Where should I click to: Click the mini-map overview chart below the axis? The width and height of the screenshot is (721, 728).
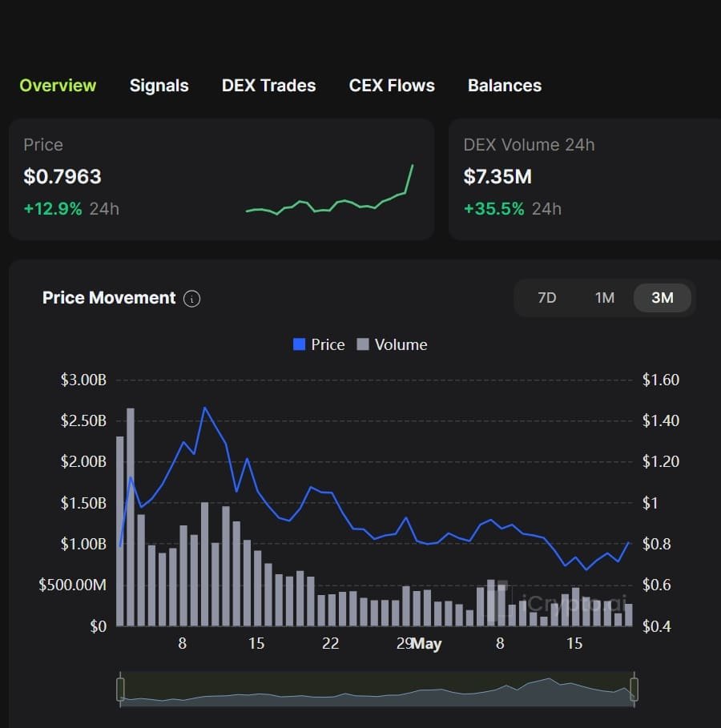[377, 690]
